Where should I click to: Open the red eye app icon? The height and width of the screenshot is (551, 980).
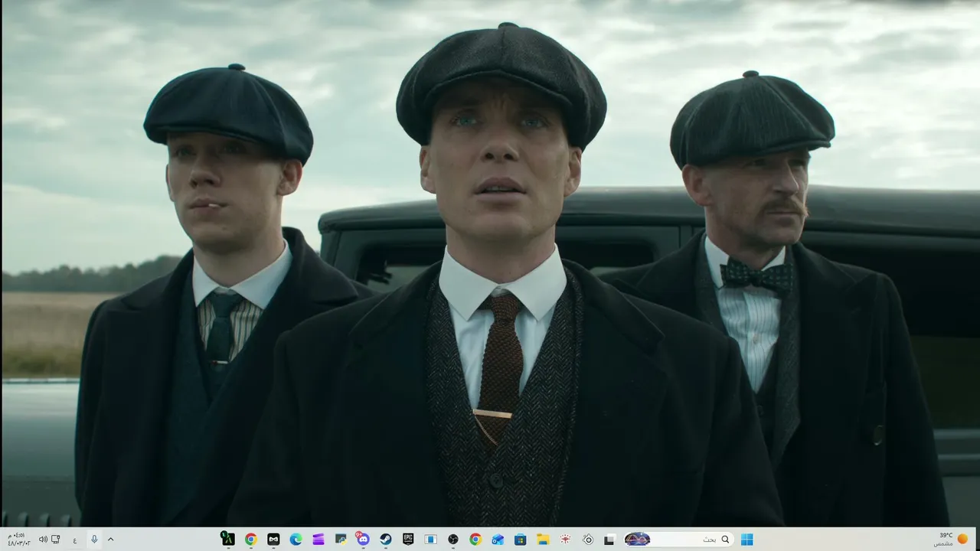tap(565, 540)
